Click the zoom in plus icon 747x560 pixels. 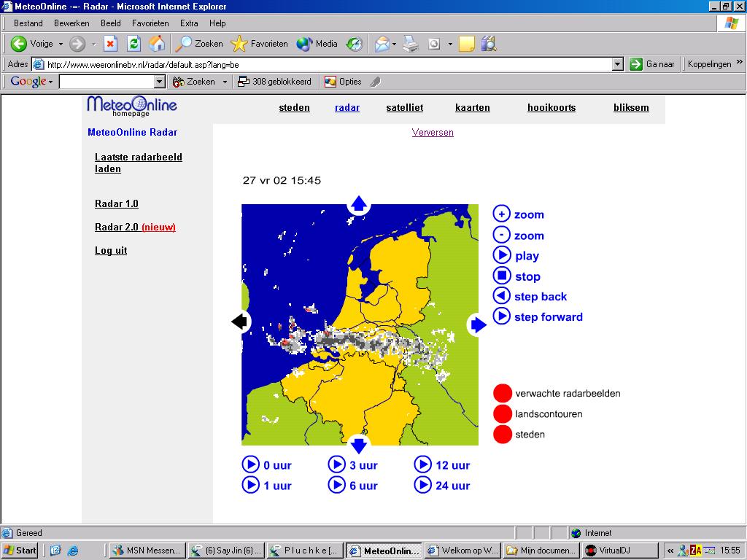(501, 214)
